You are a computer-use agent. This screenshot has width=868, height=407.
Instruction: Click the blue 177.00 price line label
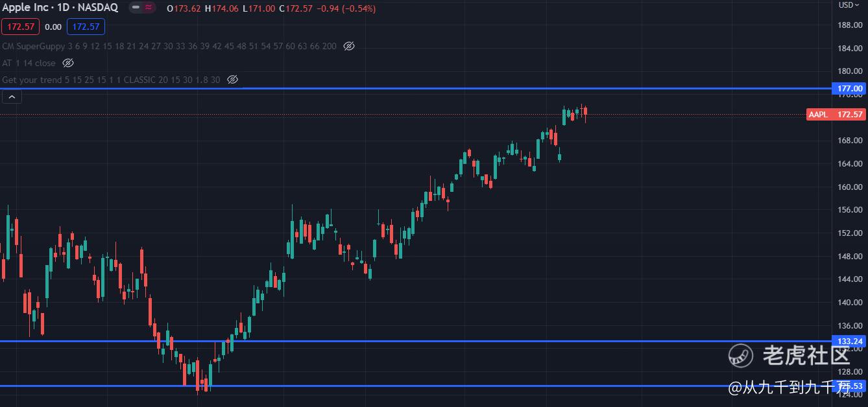849,88
